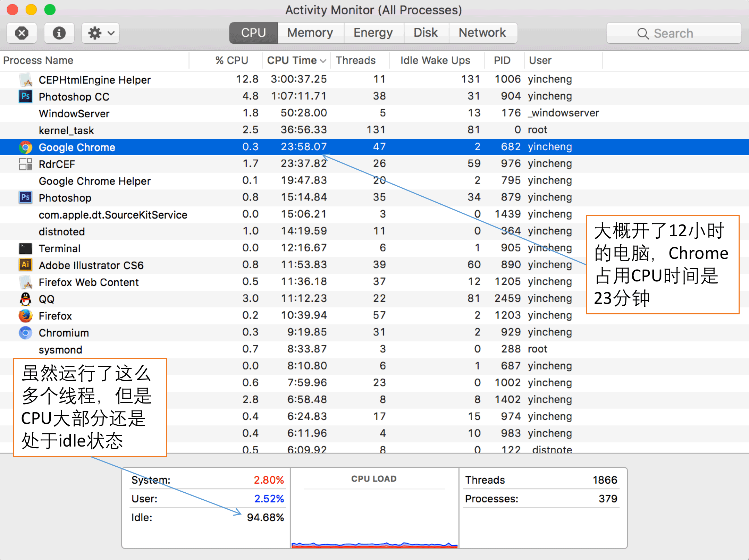Open the Disk tab
The width and height of the screenshot is (749, 560).
426,33
